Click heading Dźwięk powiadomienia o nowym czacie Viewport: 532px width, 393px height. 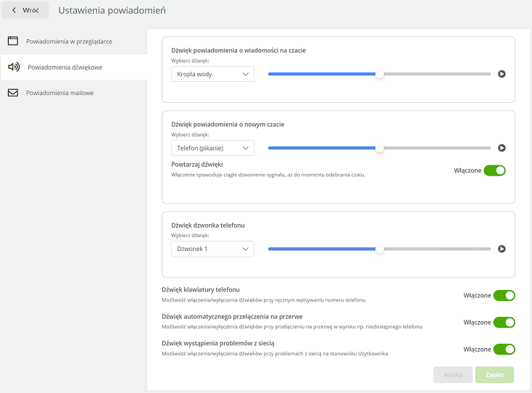pos(228,124)
